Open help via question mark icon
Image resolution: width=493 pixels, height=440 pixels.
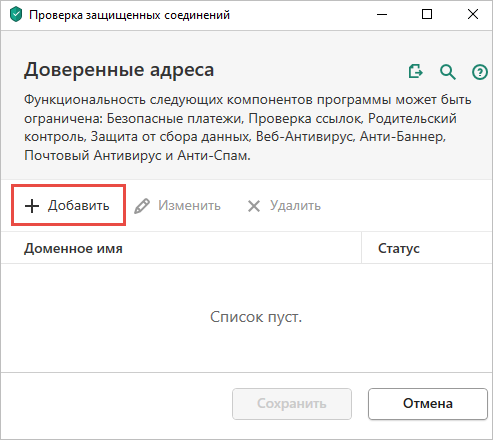480,72
